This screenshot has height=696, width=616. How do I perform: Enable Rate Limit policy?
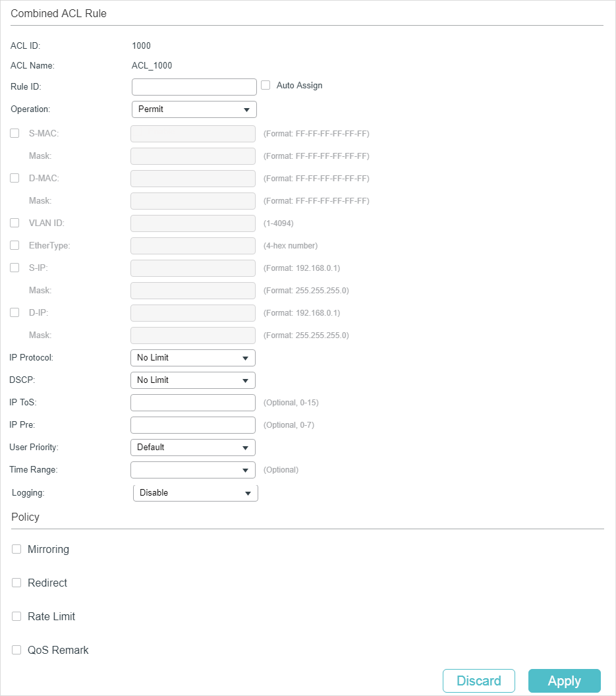16,616
